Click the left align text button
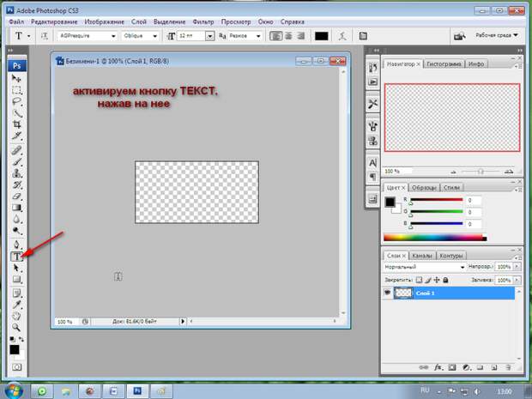Screen dimensions: 532x399 pyautogui.click(x=275, y=36)
